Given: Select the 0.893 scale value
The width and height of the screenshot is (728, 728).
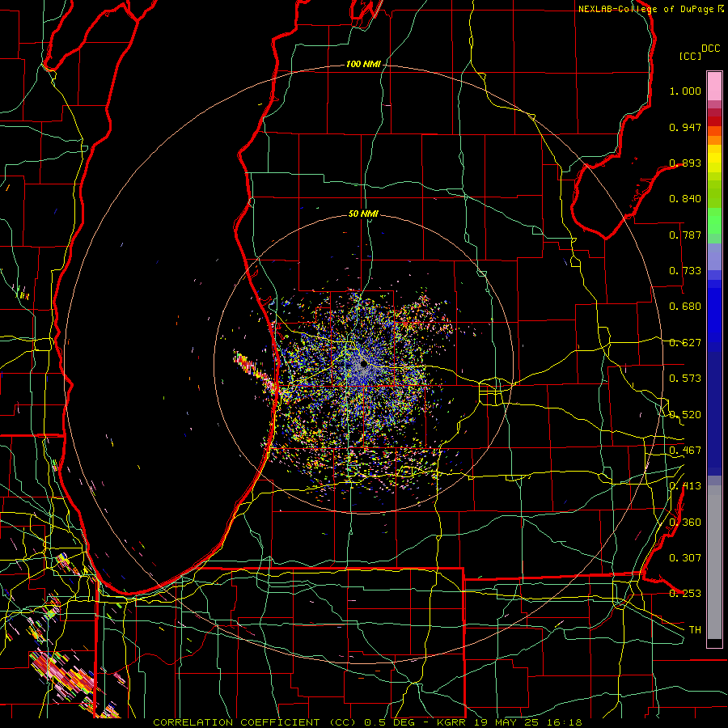Looking at the screenshot, I should (685, 163).
